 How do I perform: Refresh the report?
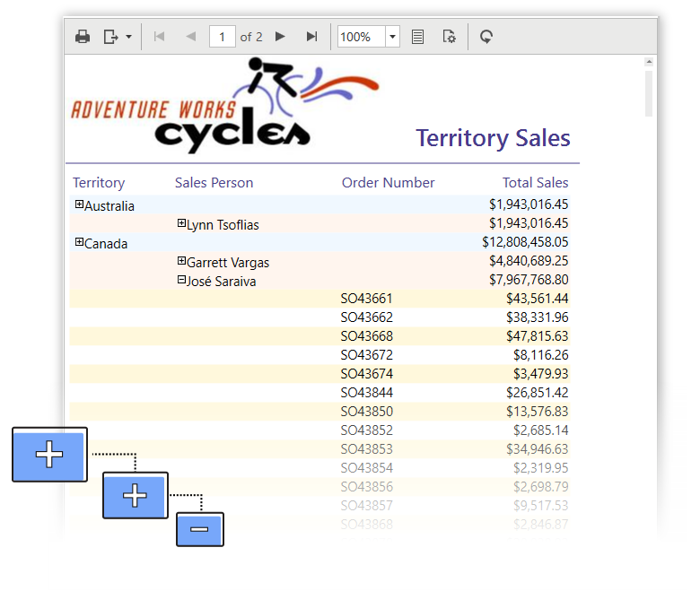[x=486, y=37]
